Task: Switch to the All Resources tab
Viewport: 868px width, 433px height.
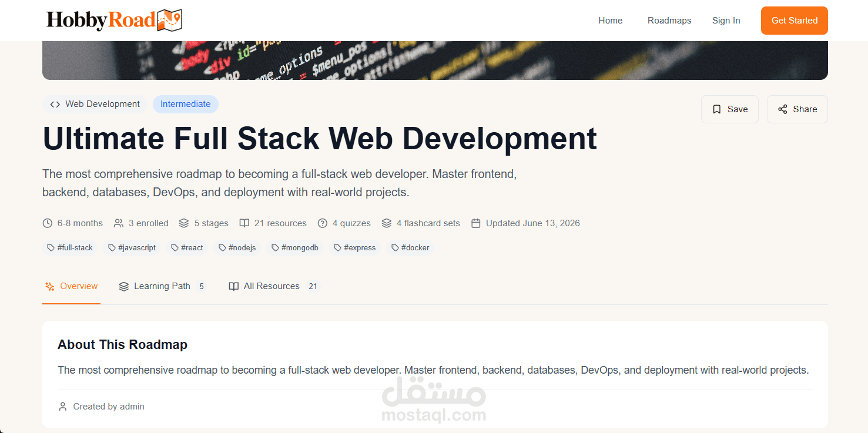Action: pos(275,286)
